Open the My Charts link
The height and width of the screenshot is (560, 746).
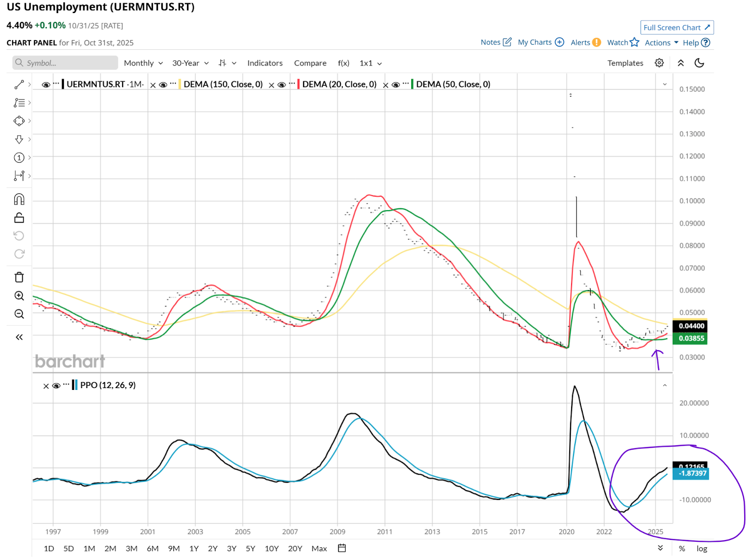click(x=540, y=42)
